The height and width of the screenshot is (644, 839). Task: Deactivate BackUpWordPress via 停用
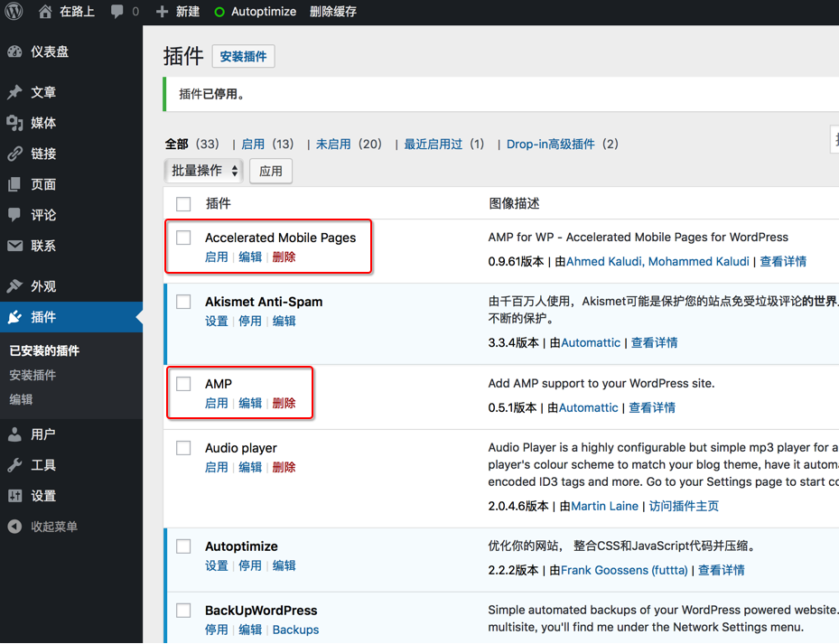[217, 630]
